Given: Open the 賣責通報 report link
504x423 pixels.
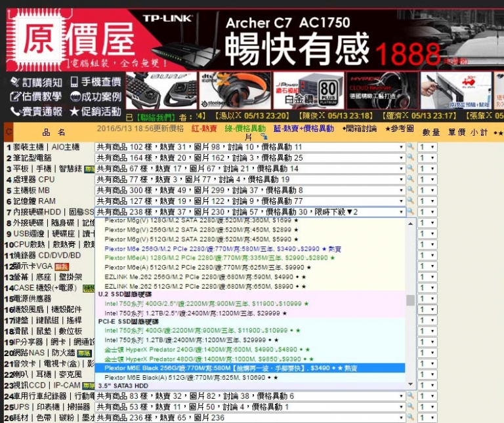Looking at the screenshot, I should pyautogui.click(x=36, y=111).
